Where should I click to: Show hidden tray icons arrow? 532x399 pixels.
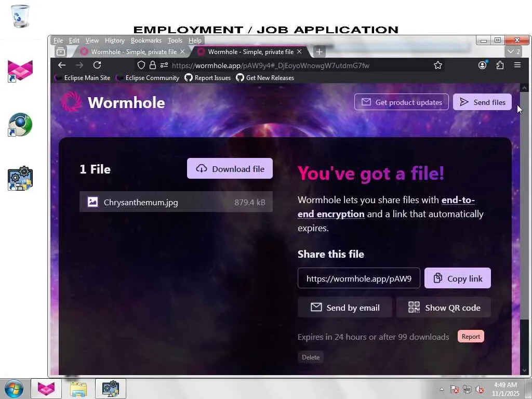point(442,390)
